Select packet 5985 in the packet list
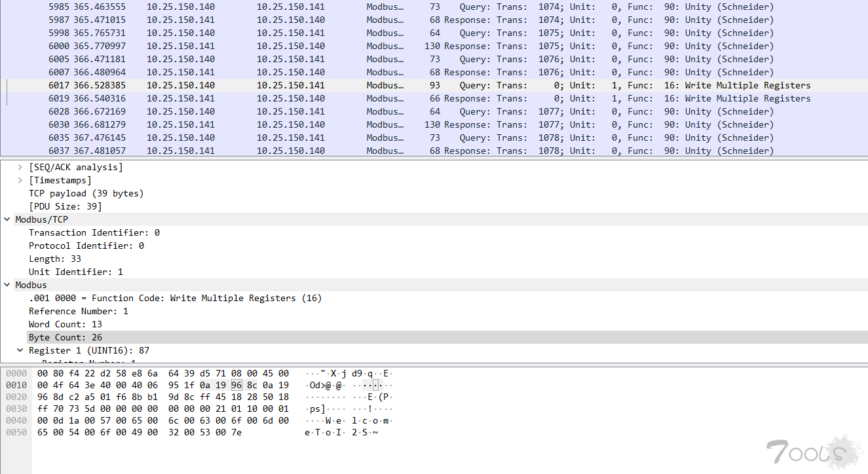The height and width of the screenshot is (474, 868). [x=434, y=7]
